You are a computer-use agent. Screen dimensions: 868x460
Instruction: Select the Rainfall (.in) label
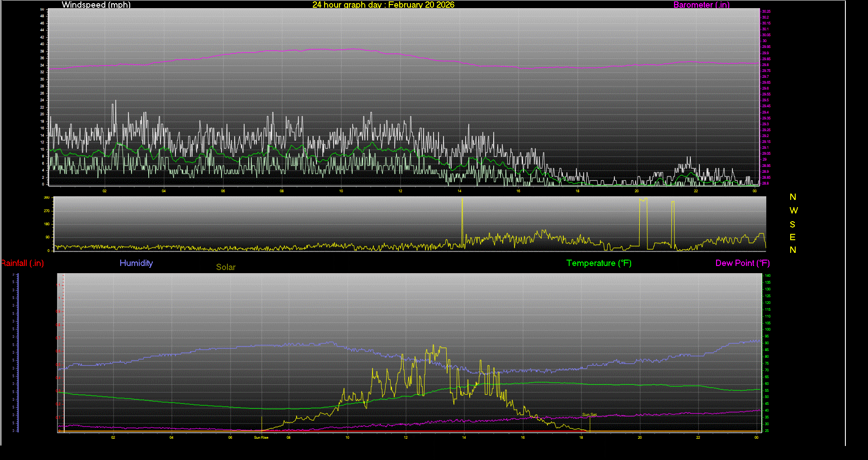[22, 263]
